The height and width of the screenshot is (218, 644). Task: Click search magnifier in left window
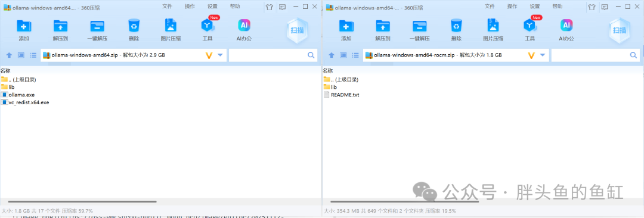click(x=311, y=55)
